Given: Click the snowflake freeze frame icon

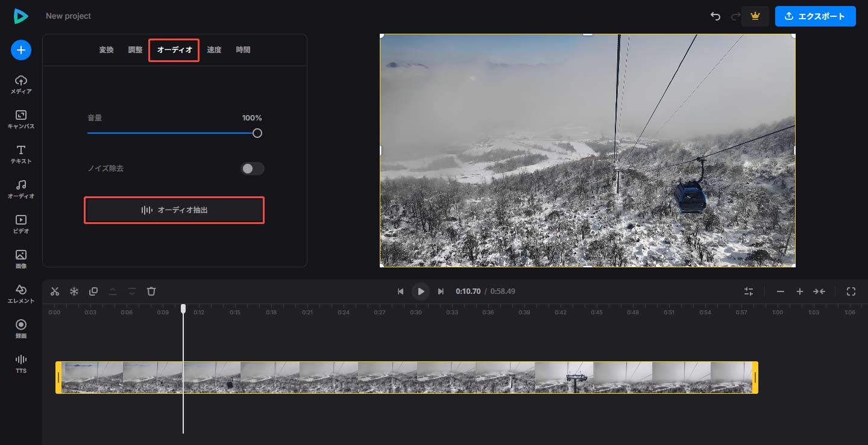Looking at the screenshot, I should tap(74, 291).
